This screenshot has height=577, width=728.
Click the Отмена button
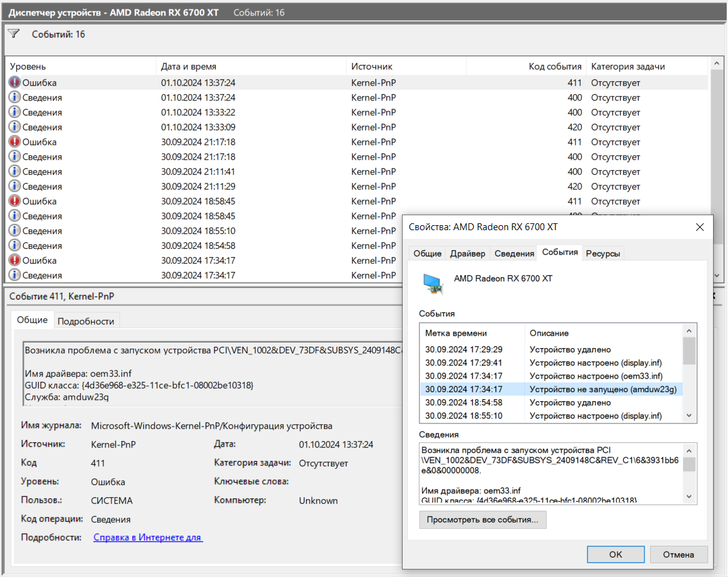coord(679,555)
